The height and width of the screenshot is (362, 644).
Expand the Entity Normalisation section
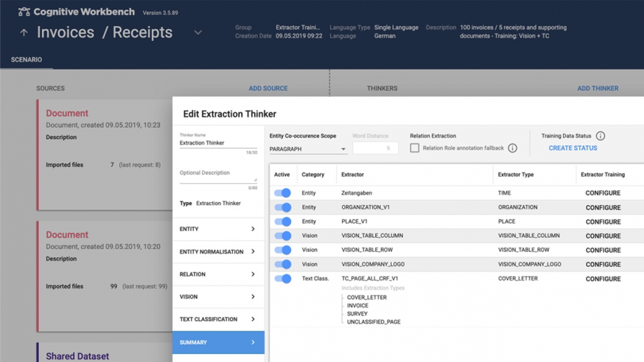(218, 252)
